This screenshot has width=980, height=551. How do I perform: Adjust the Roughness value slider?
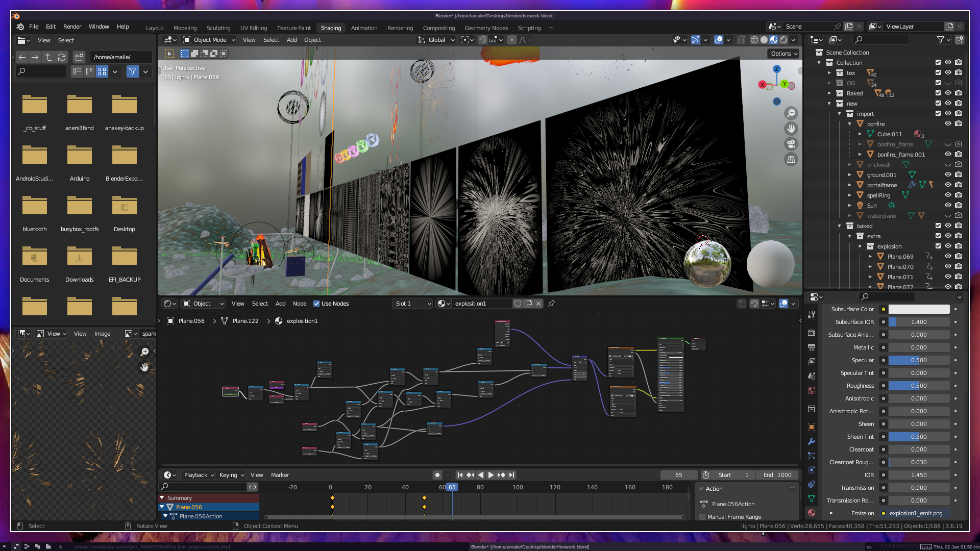pos(919,386)
